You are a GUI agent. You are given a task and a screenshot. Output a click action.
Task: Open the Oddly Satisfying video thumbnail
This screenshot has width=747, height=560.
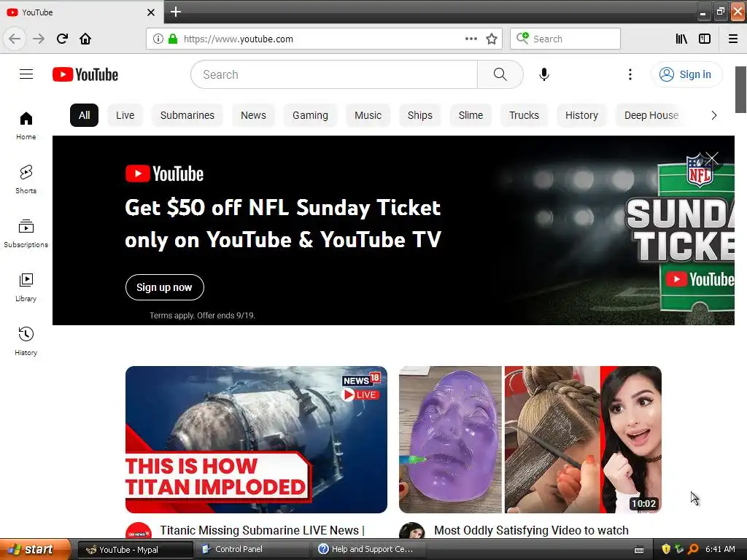tap(530, 440)
